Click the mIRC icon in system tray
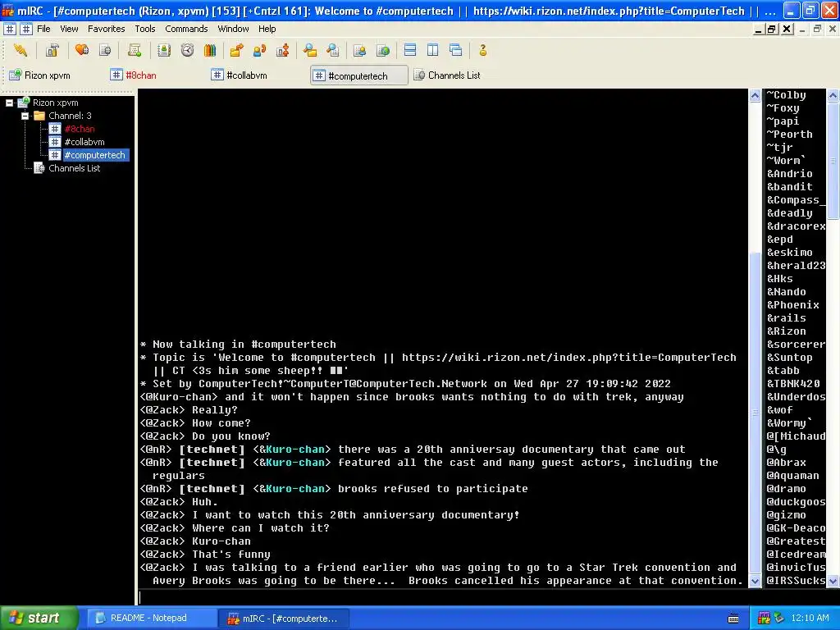This screenshot has height=630, width=840. tap(764, 619)
